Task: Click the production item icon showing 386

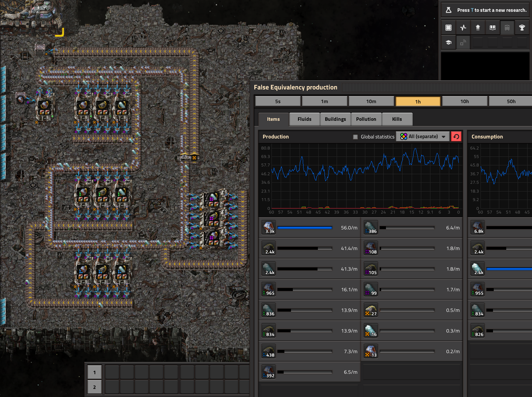Action: [371, 228]
